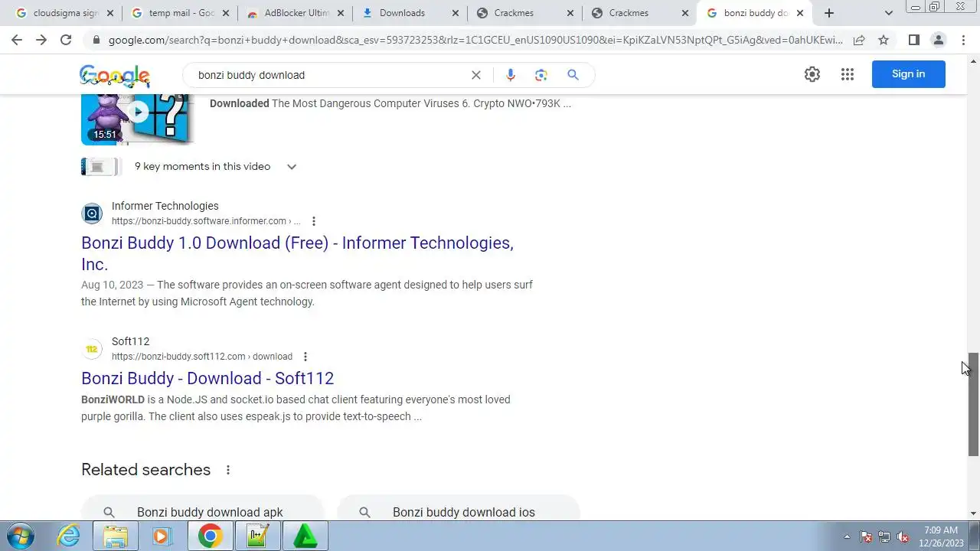Click the Soft112 source name

(x=130, y=341)
